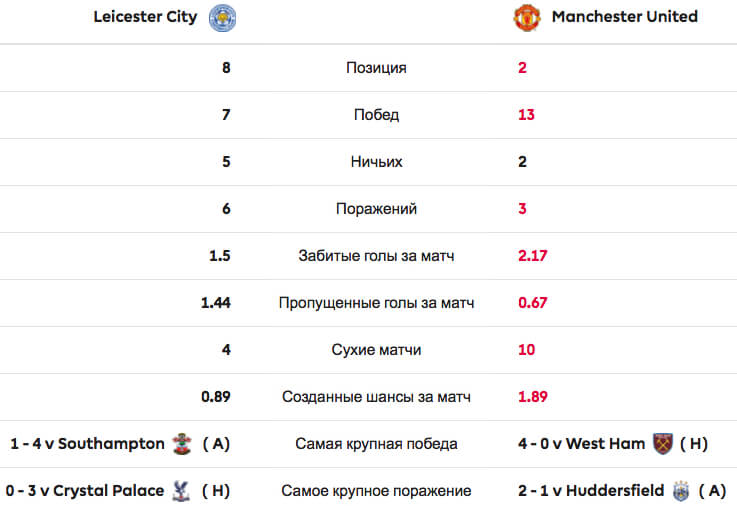Click Manchester United's 2.17 goals value
The height and width of the screenshot is (506, 737).
click(x=533, y=256)
